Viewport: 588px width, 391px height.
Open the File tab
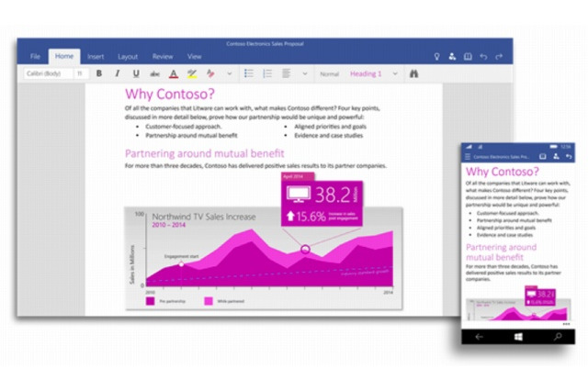[x=35, y=57]
